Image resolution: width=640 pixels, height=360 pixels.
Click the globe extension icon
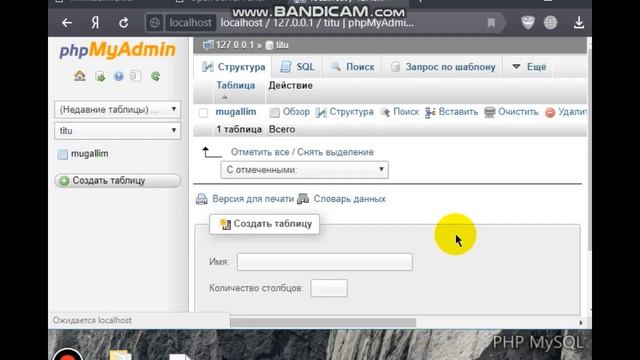[x=550, y=22]
